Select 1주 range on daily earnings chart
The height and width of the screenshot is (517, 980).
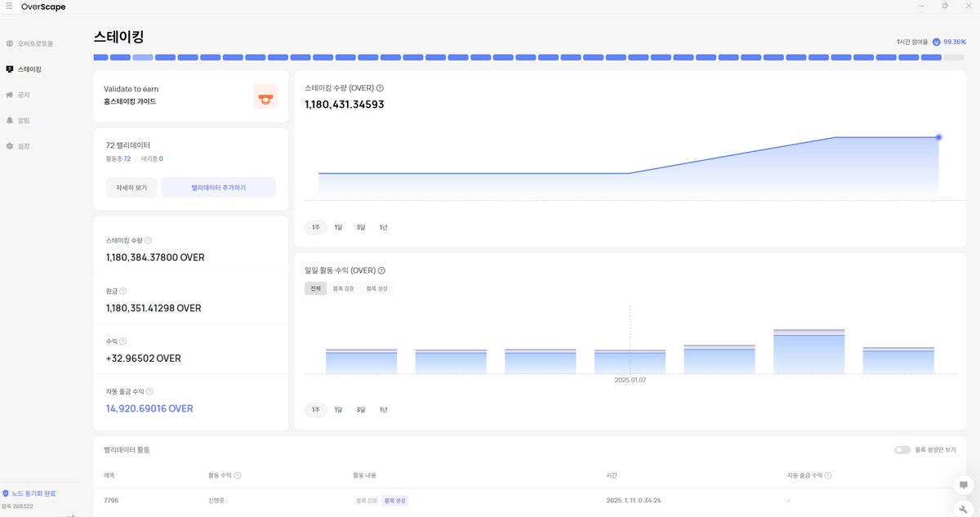315,409
